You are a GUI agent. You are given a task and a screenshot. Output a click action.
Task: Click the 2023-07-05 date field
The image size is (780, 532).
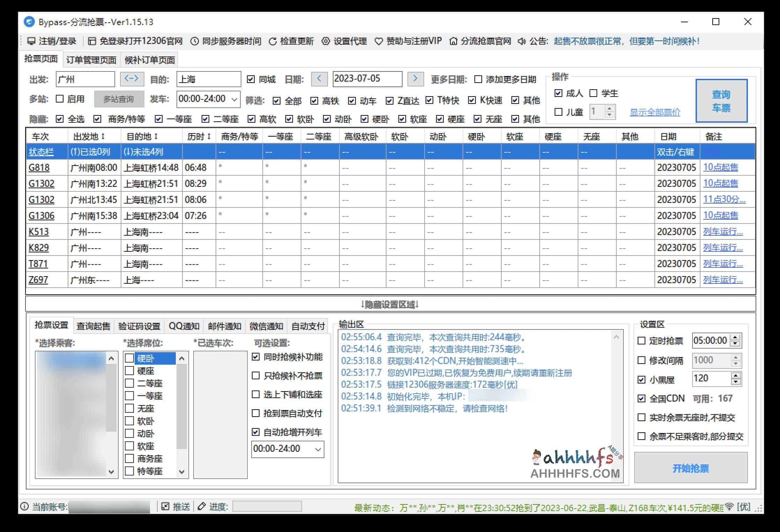[x=367, y=79]
